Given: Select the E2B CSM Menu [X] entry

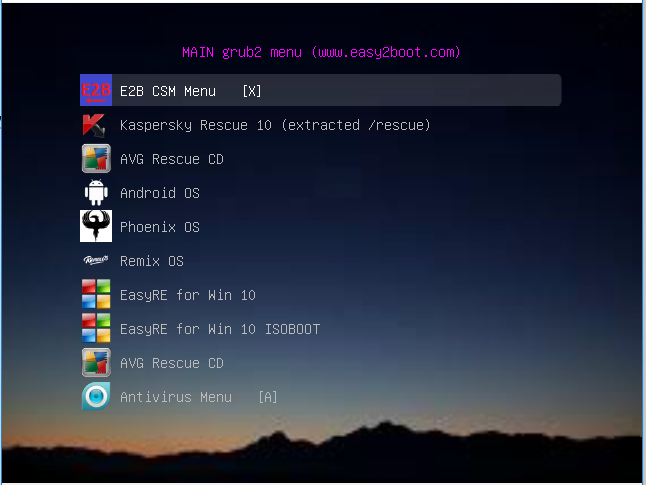Looking at the screenshot, I should [x=321, y=90].
